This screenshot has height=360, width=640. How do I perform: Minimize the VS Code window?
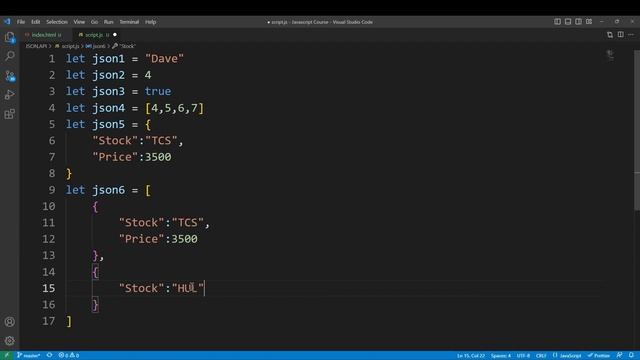[x=602, y=22]
